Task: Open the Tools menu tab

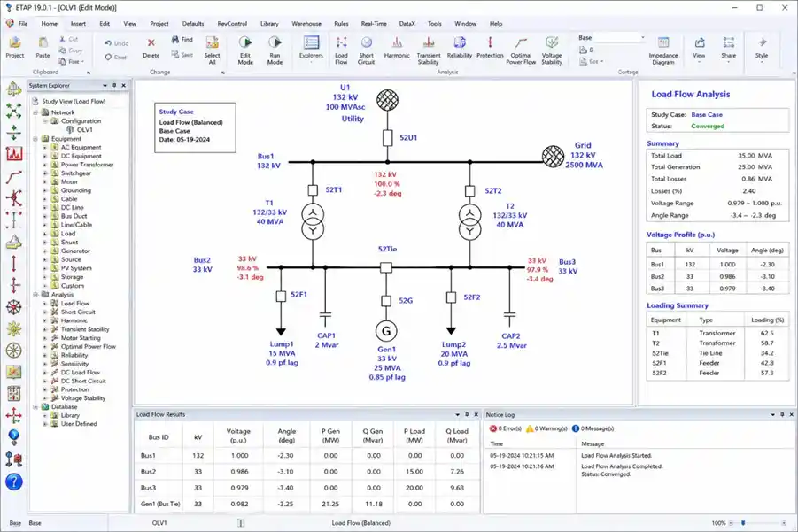Action: point(435,23)
